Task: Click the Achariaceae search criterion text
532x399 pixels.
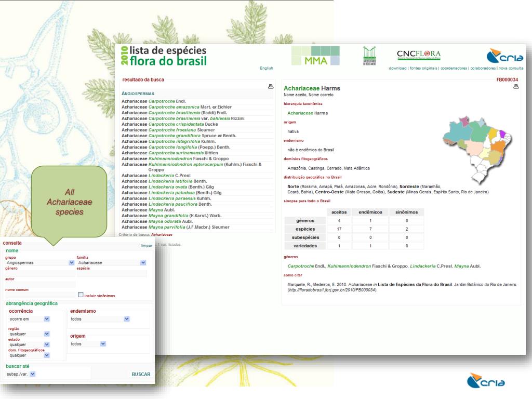Action: pos(162,234)
